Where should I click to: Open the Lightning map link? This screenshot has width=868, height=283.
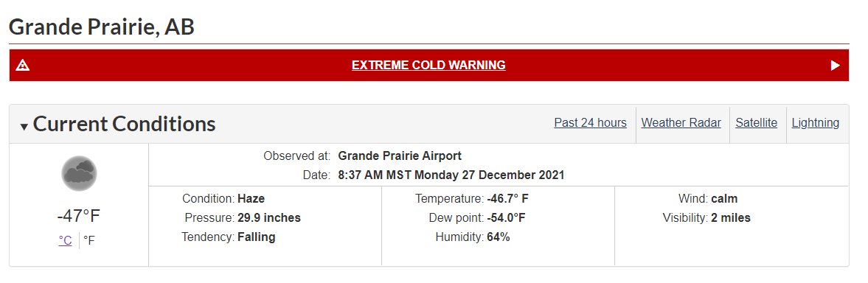coord(816,122)
